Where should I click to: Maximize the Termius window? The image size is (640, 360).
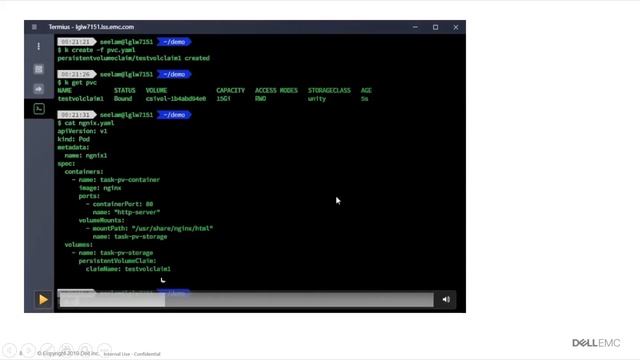click(436, 27)
